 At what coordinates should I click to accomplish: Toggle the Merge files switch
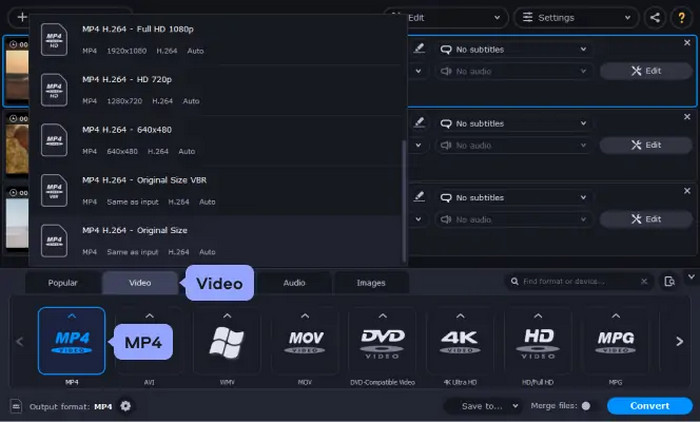pyautogui.click(x=586, y=406)
